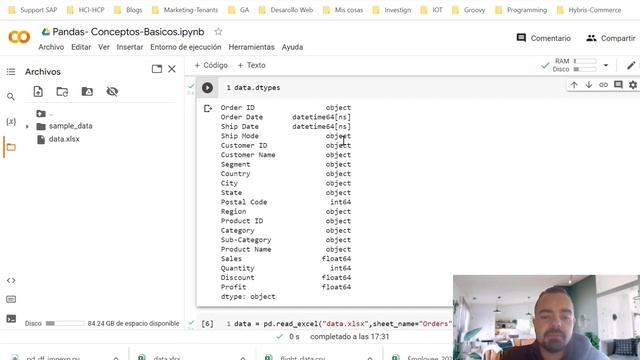Screen dimensions: 640x360
Task: Open the Editar menu
Action: 81,47
